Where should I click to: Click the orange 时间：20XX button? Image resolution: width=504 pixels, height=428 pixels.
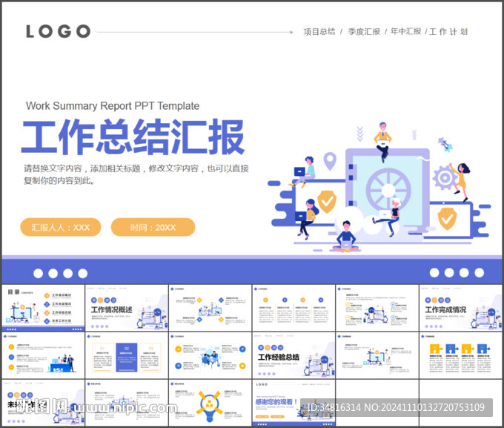tap(153, 227)
